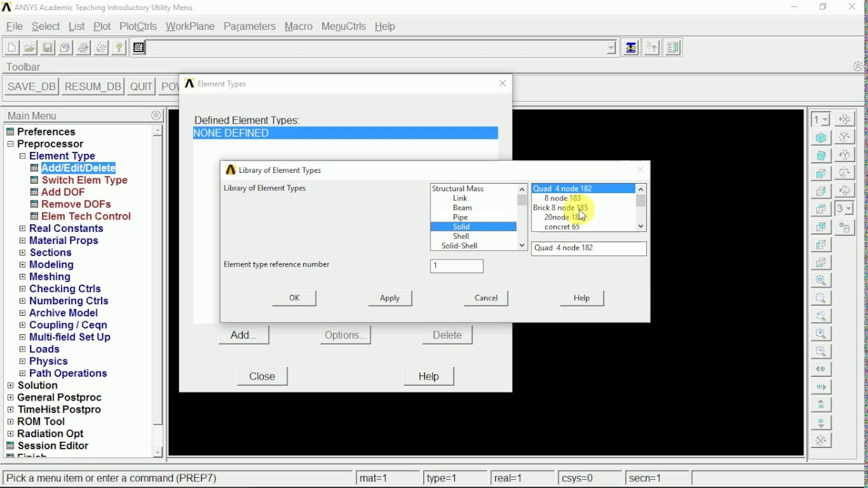Click the New Analysis toolbar icon
868x488 pixels.
[12, 48]
